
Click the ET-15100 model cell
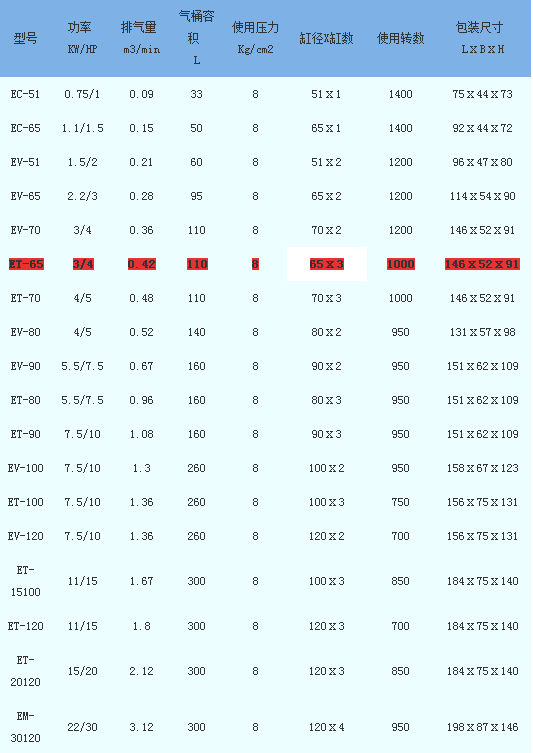point(25,581)
